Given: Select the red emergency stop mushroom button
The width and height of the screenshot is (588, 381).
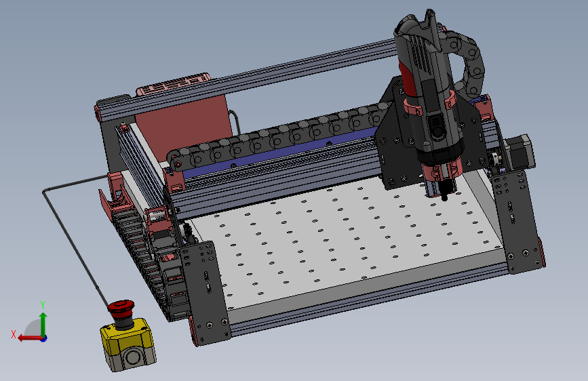Looking at the screenshot, I should coord(121,308).
